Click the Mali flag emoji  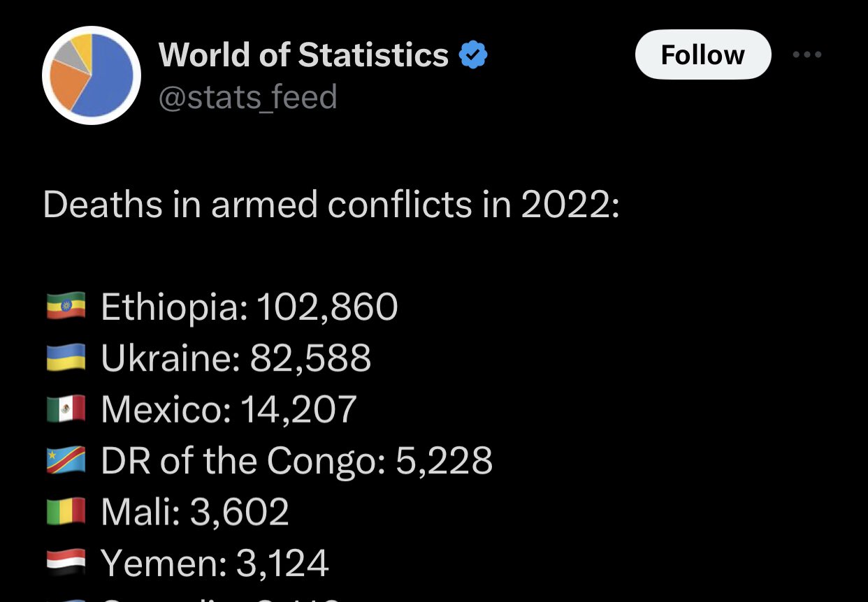(x=66, y=512)
